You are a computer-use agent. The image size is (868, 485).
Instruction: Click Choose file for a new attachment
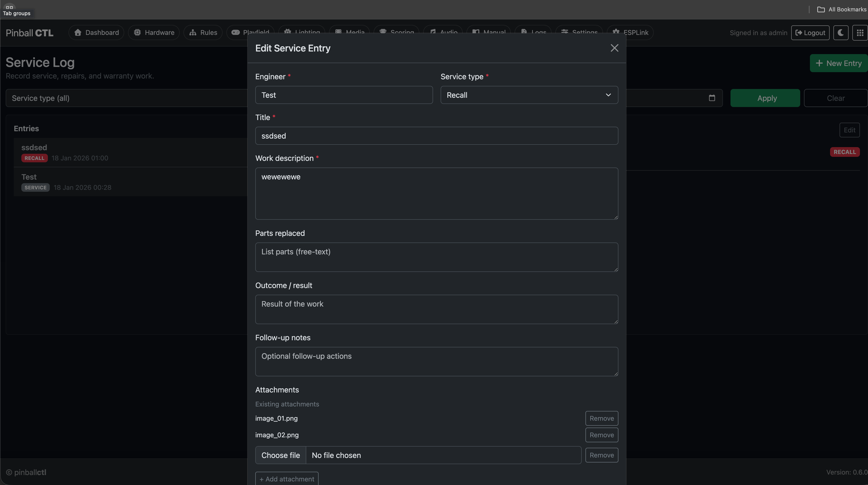point(281,455)
